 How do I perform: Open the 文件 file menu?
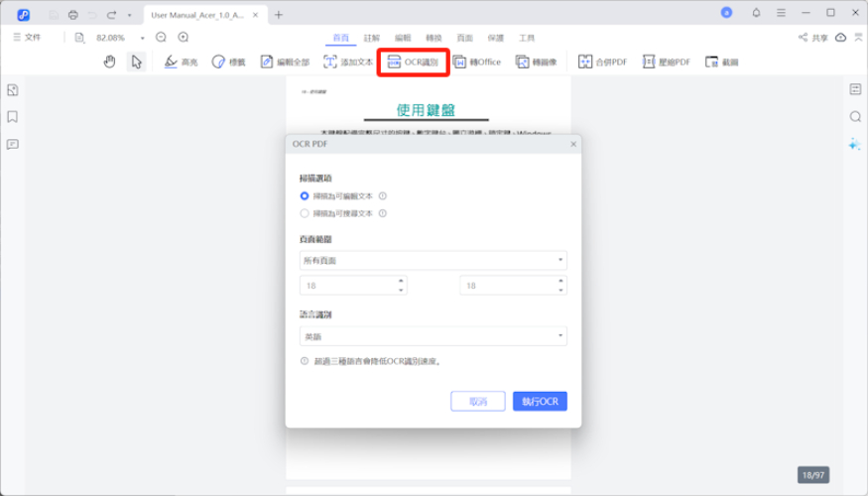(x=27, y=37)
